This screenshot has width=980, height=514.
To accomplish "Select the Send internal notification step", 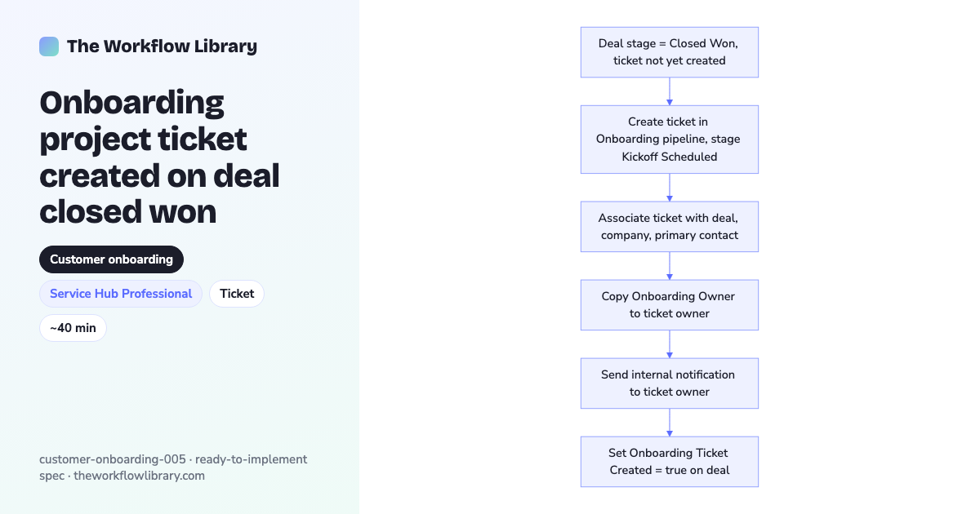I will [670, 383].
